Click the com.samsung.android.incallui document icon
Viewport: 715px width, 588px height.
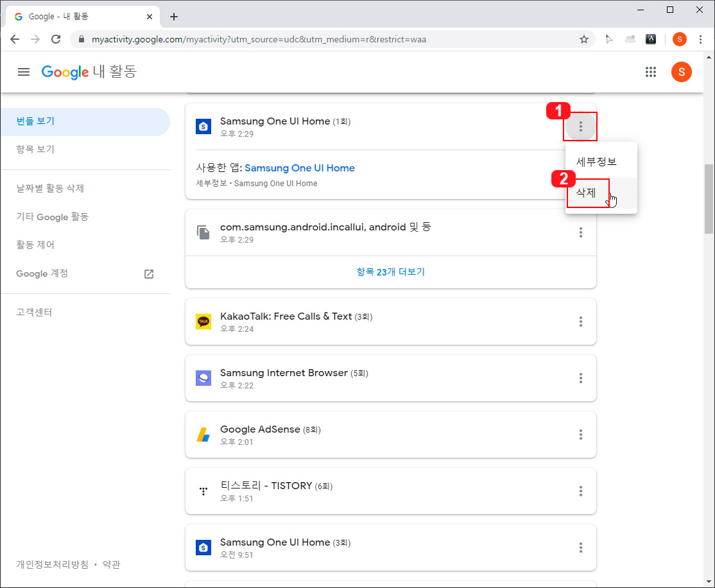pyautogui.click(x=203, y=232)
